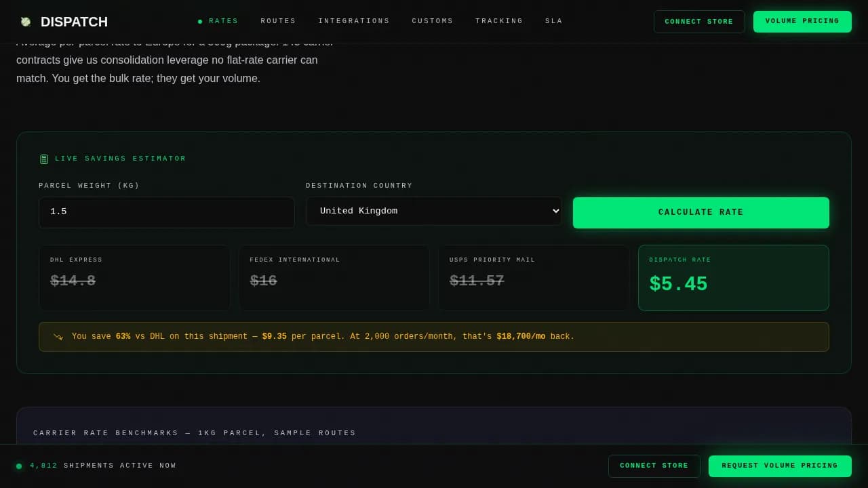Click Connect Store in the bottom bar

coord(654,466)
